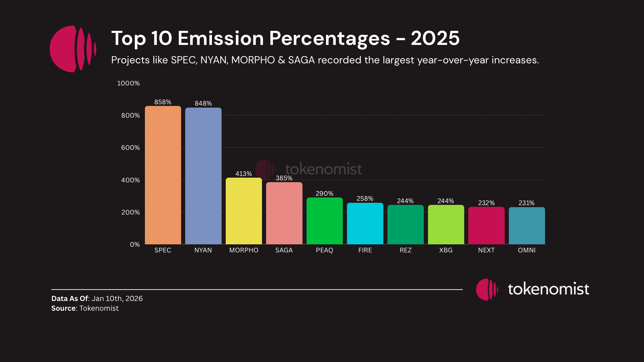Click the crimson NEXT bar
This screenshot has height=362, width=644.
click(x=486, y=226)
